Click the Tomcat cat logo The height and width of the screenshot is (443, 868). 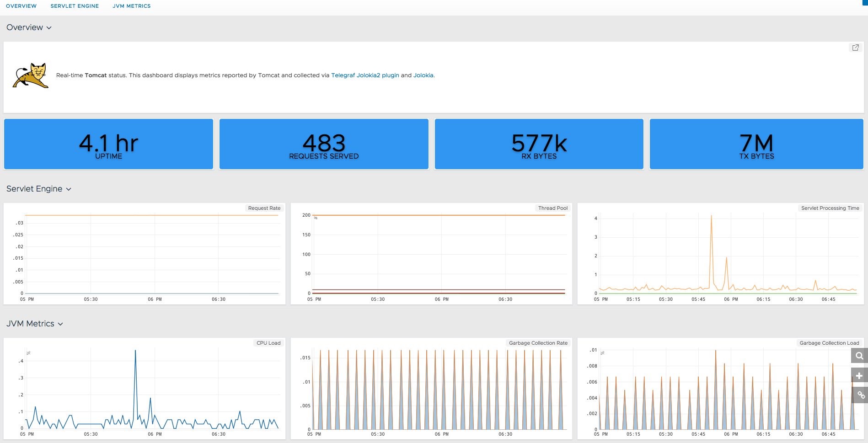pos(31,75)
